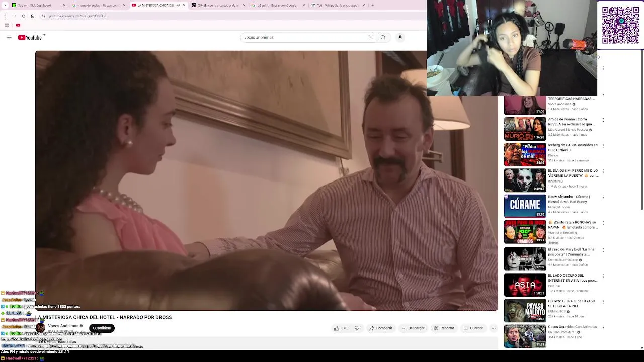The image size is (644, 362).
Task: Run search with the magnifier button
Action: click(x=383, y=37)
